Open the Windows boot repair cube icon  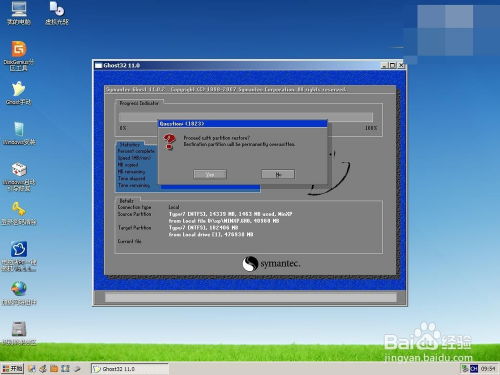point(19,177)
